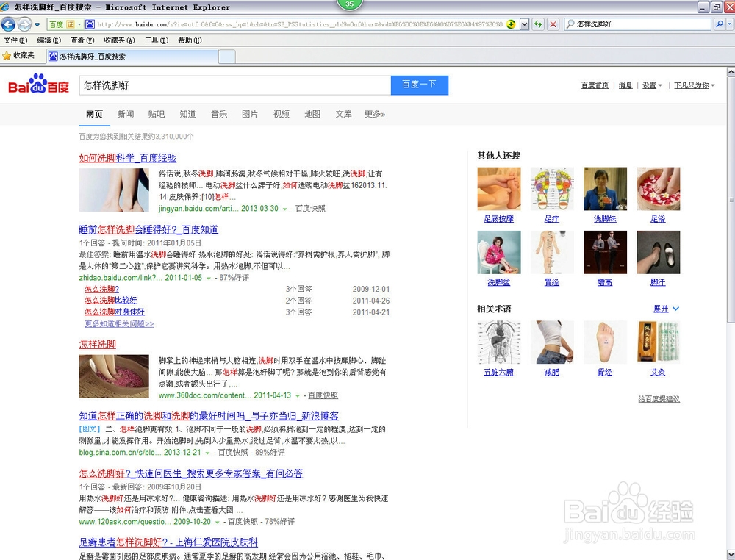Click the 足浴 thumbnail image
The height and width of the screenshot is (560, 735).
click(658, 189)
